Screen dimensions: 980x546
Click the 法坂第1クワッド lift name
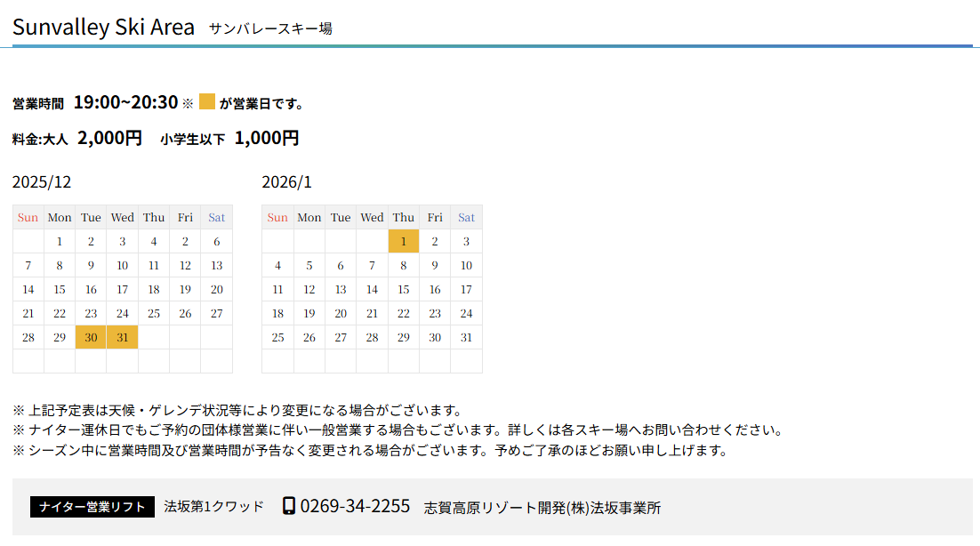[213, 506]
